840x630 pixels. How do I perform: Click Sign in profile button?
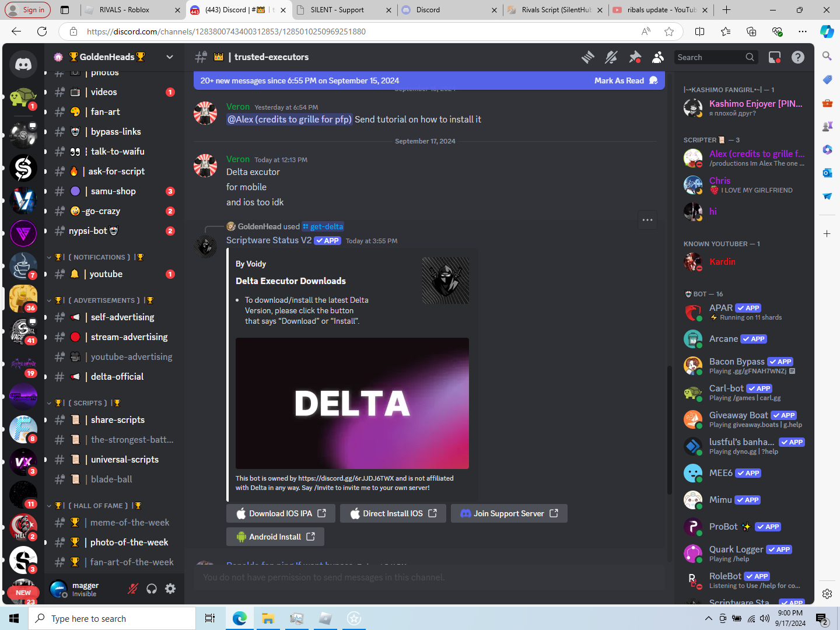pyautogui.click(x=28, y=10)
